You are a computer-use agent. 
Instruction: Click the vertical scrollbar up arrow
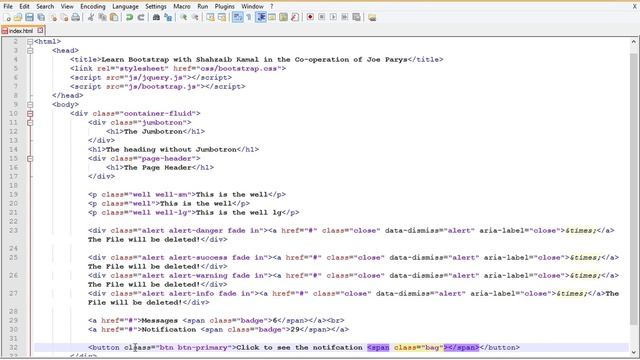(x=633, y=42)
